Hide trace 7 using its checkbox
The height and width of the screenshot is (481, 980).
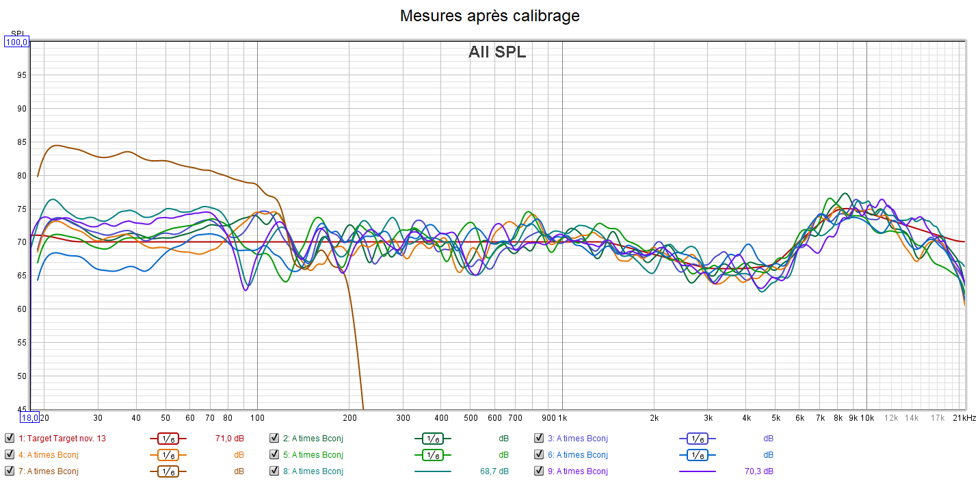[x=9, y=471]
